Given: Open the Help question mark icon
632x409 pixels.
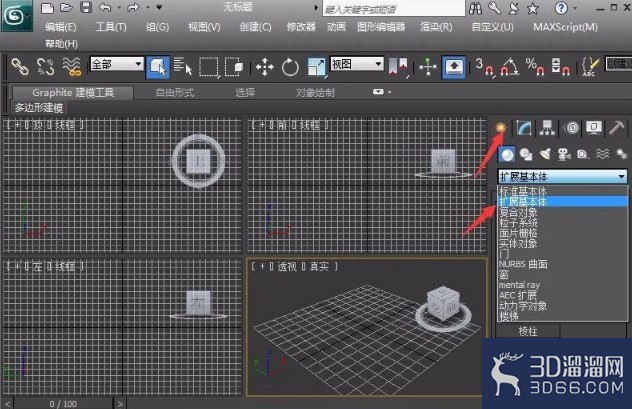Looking at the screenshot, I should [x=561, y=8].
